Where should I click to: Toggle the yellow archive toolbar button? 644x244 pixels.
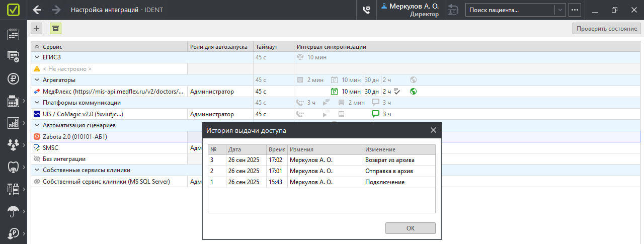[x=55, y=29]
